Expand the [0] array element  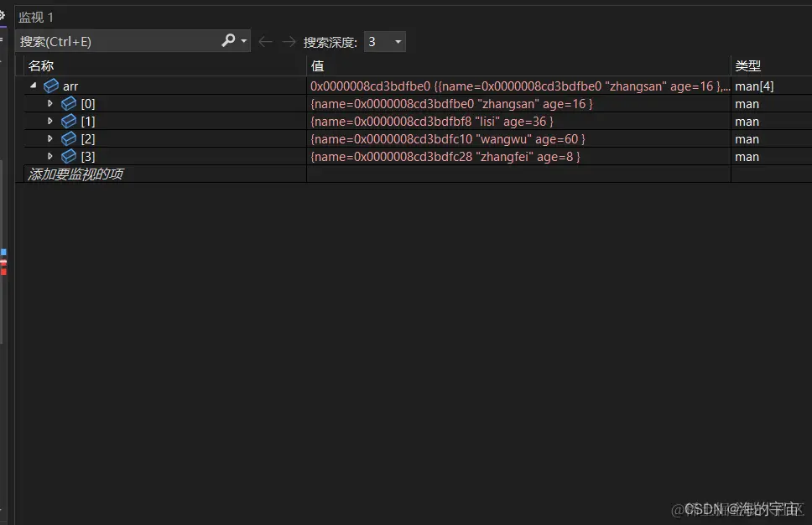pyautogui.click(x=50, y=103)
